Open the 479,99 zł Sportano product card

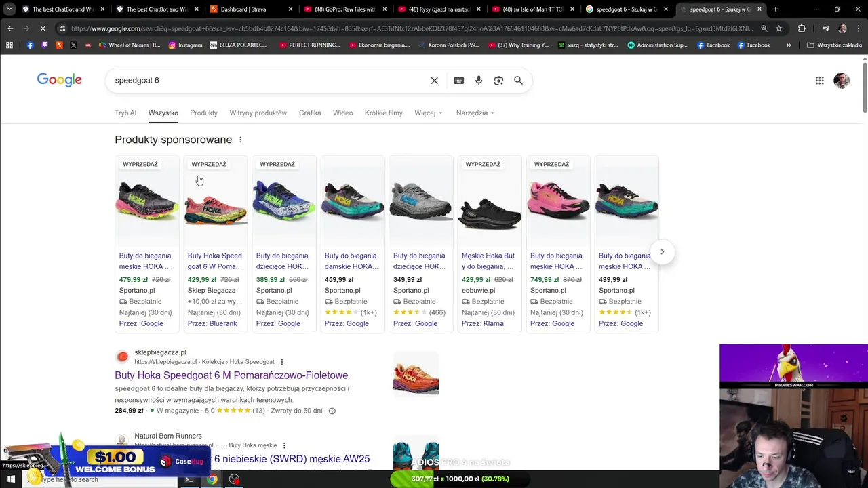pos(146,244)
